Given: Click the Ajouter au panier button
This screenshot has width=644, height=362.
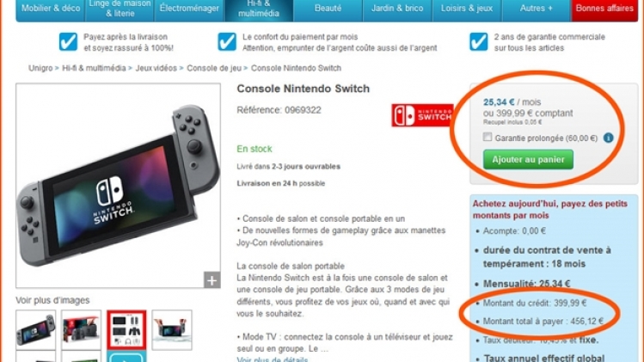Looking at the screenshot, I should (x=528, y=159).
